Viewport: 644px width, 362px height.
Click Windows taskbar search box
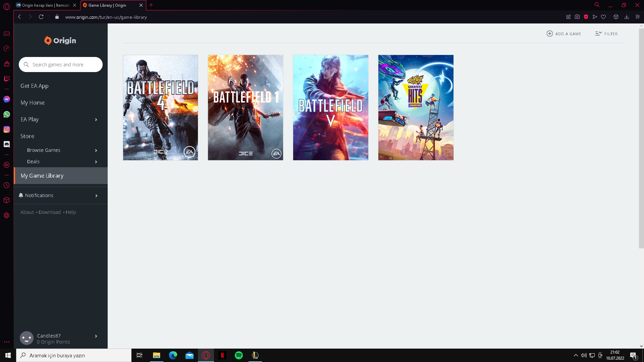tap(74, 355)
